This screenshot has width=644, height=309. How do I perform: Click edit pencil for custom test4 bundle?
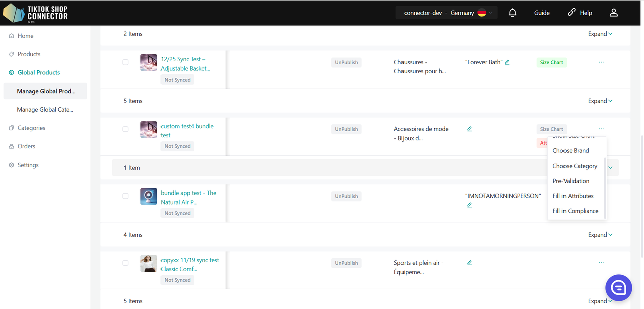pos(469,129)
